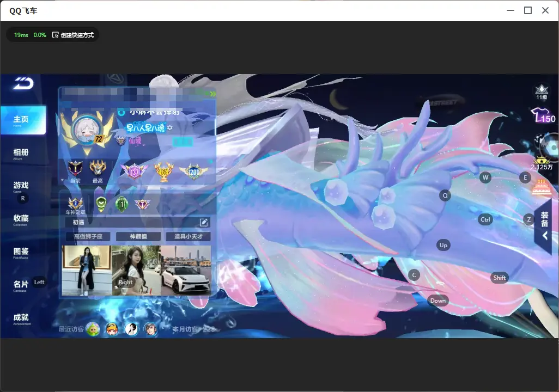Click the player avatar with level 72
This screenshot has width=559, height=392.
87,132
